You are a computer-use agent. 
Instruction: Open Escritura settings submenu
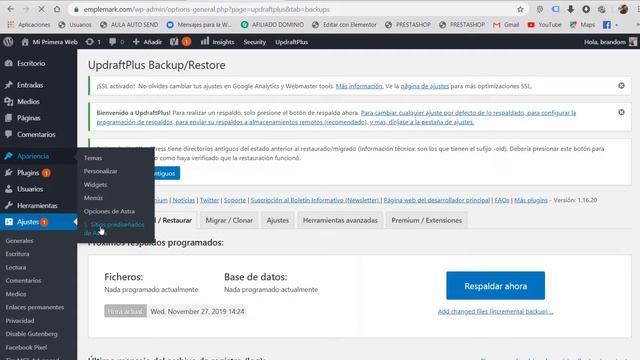coord(17,253)
